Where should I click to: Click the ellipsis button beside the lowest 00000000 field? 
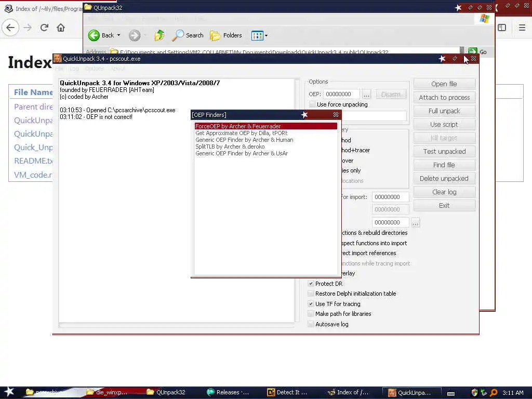coord(415,222)
